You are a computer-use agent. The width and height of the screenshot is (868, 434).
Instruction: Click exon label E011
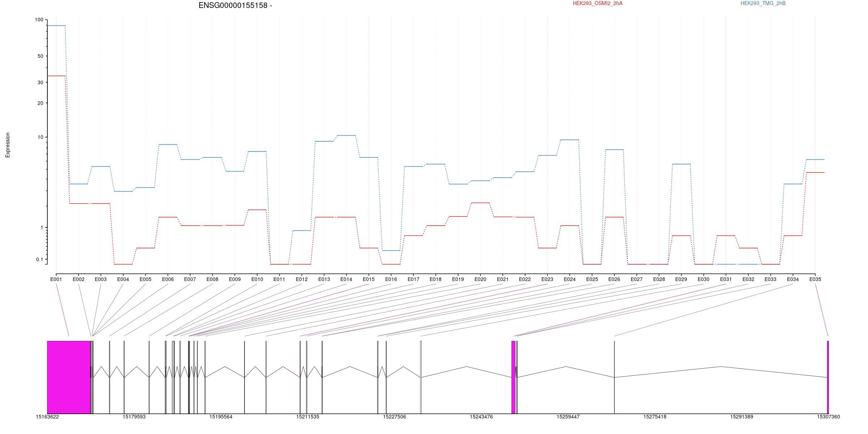coord(279,279)
